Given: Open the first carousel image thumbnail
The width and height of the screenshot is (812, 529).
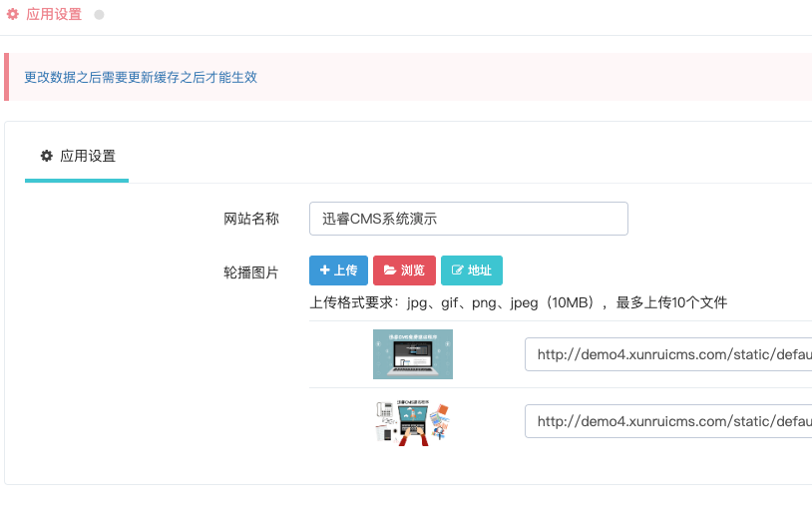Looking at the screenshot, I should [x=413, y=354].
